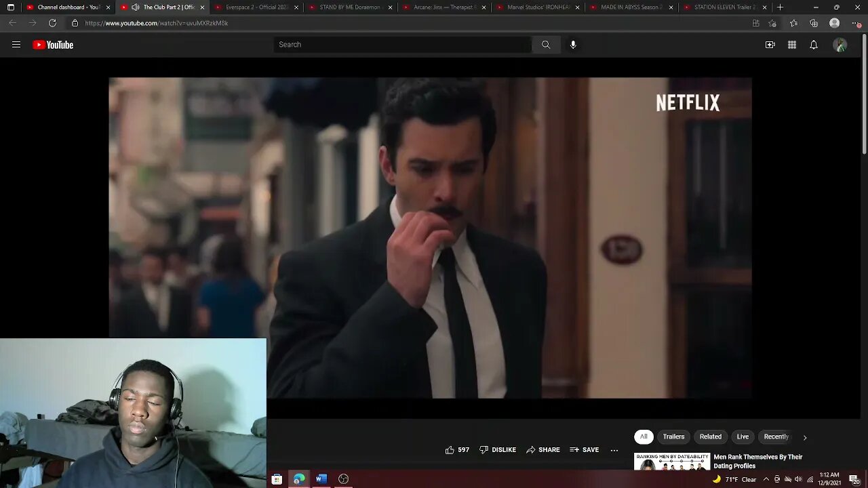This screenshot has height=488, width=868.
Task: Click the Netflix trailer video player
Action: pos(430,238)
